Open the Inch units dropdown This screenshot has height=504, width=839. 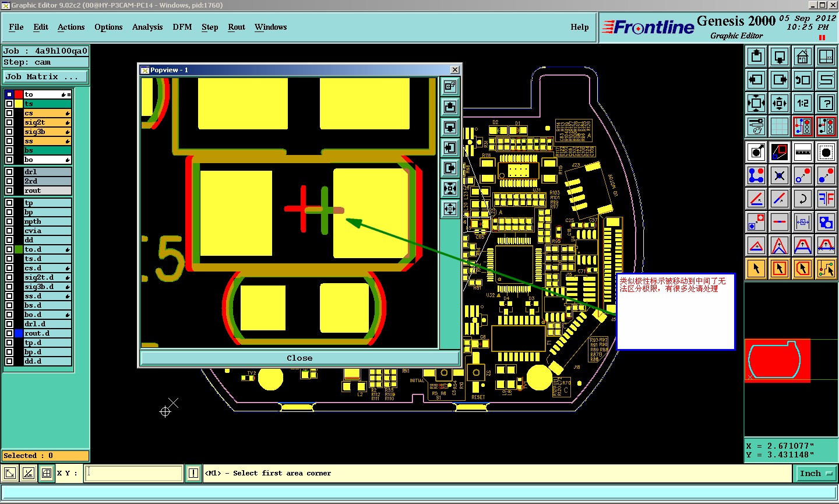[x=816, y=474]
